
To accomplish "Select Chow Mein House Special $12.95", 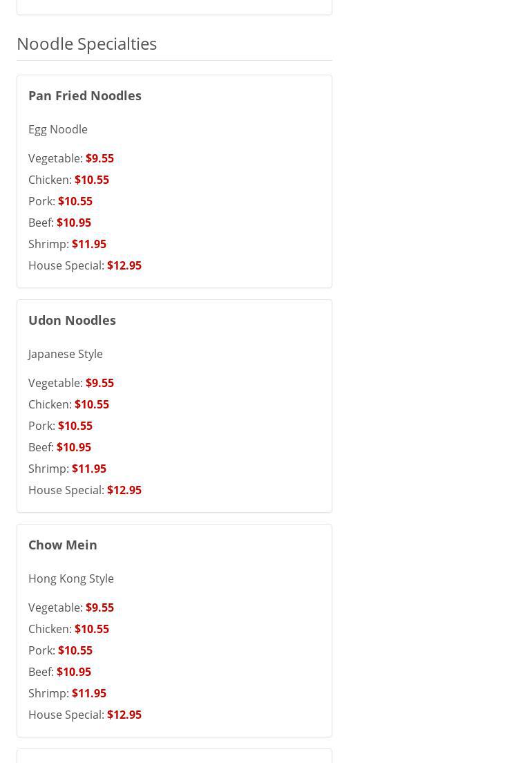I will (x=85, y=715).
